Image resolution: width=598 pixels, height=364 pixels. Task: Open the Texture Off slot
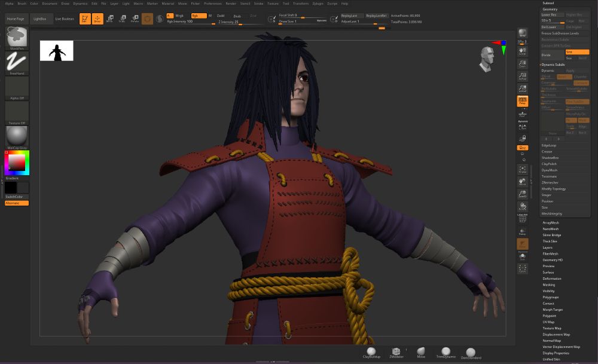coord(17,113)
